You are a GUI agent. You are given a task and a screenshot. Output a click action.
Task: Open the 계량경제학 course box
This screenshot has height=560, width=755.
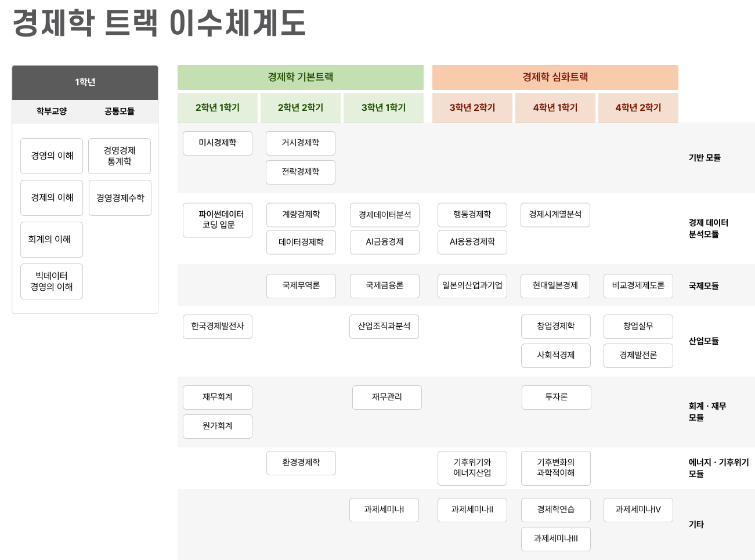(x=301, y=215)
